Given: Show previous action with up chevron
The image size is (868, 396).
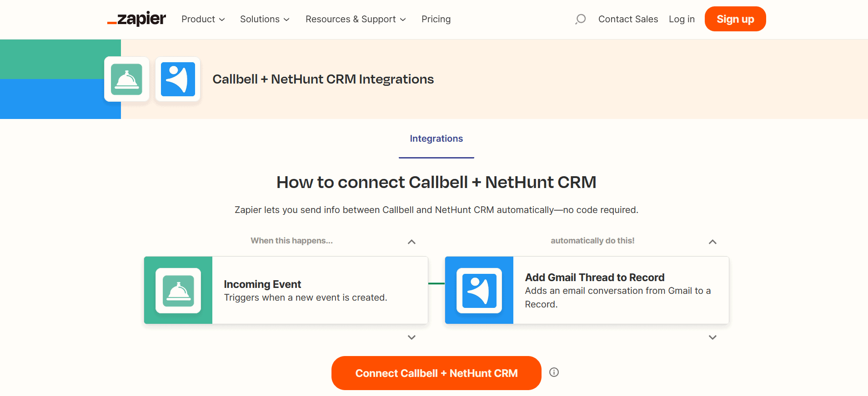Looking at the screenshot, I should (712, 242).
